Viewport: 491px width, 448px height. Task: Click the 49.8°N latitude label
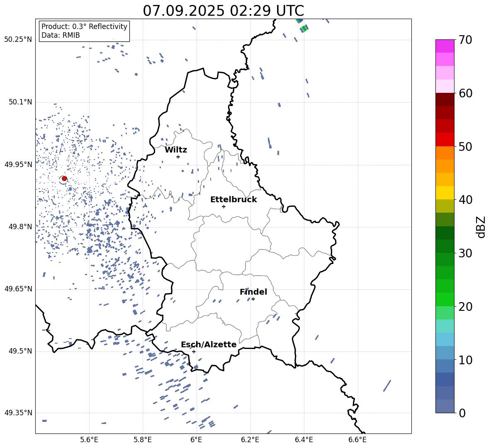(x=20, y=227)
